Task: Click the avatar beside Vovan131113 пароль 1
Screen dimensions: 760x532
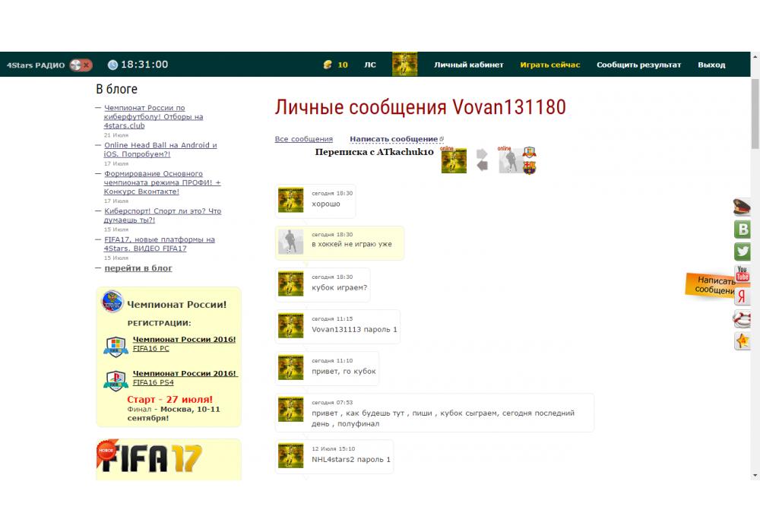Action: click(x=291, y=325)
